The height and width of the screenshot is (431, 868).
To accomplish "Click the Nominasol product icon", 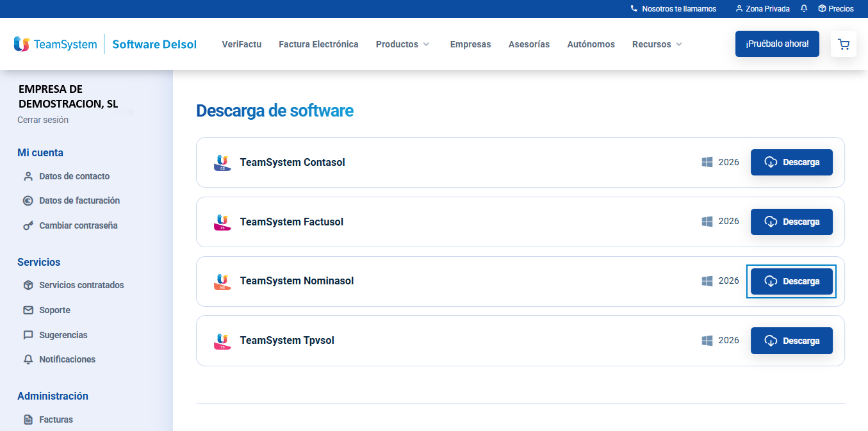I will 222,281.
